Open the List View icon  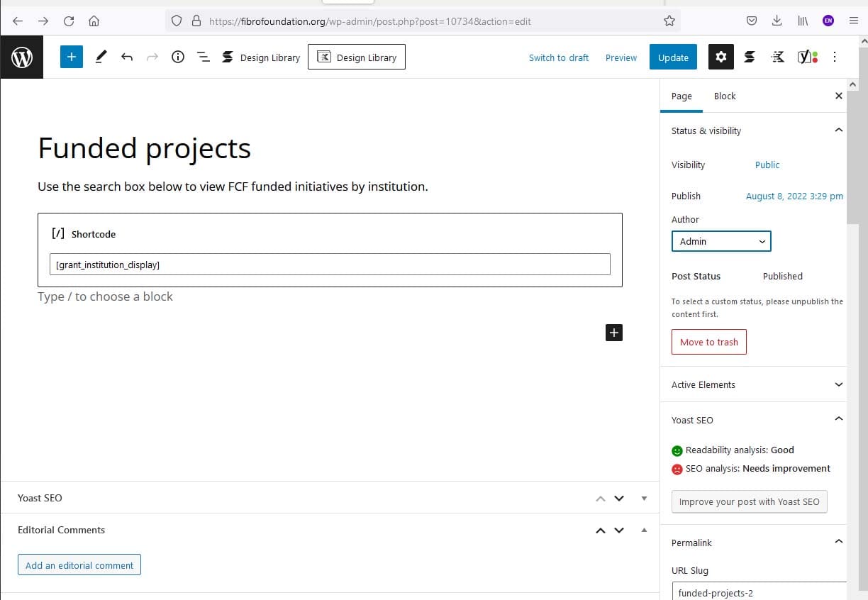[204, 57]
